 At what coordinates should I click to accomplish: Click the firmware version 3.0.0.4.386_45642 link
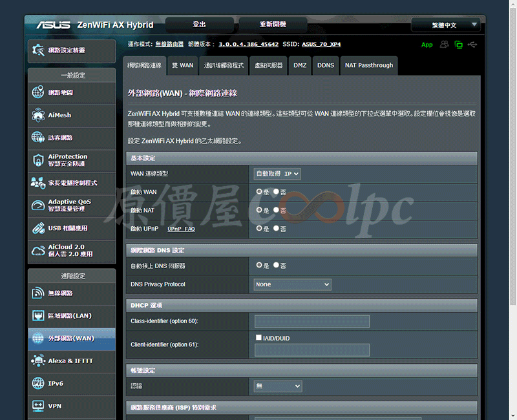click(x=248, y=44)
